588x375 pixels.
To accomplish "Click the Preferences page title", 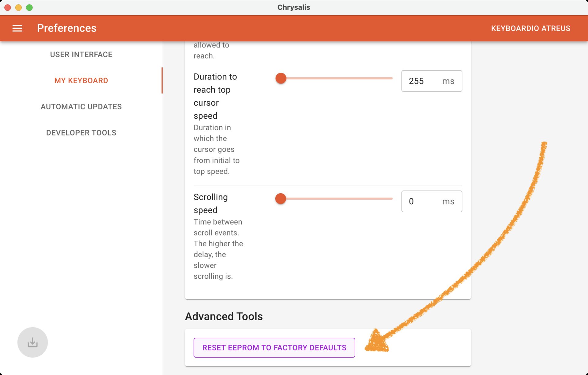I will point(67,28).
